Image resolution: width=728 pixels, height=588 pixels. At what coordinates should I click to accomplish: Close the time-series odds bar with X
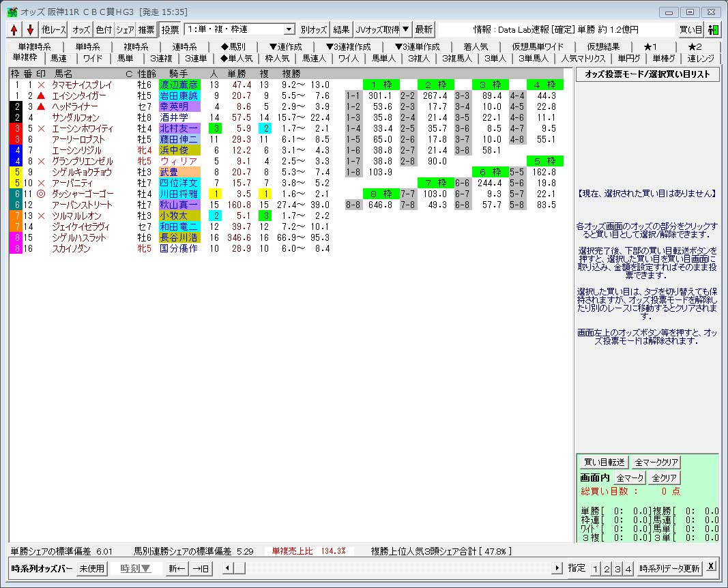point(710,568)
